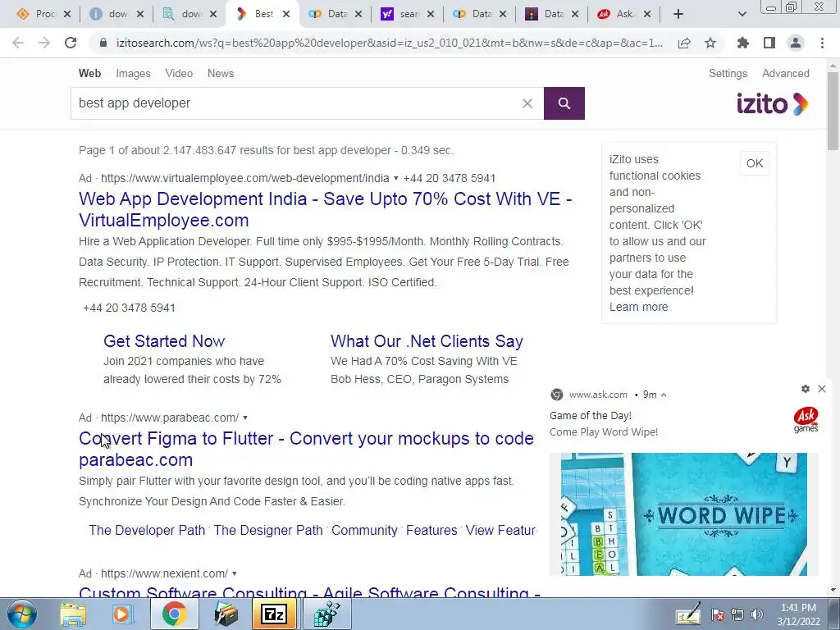Click OK on cookie notice
Viewport: 840px width, 630px height.
tap(755, 163)
